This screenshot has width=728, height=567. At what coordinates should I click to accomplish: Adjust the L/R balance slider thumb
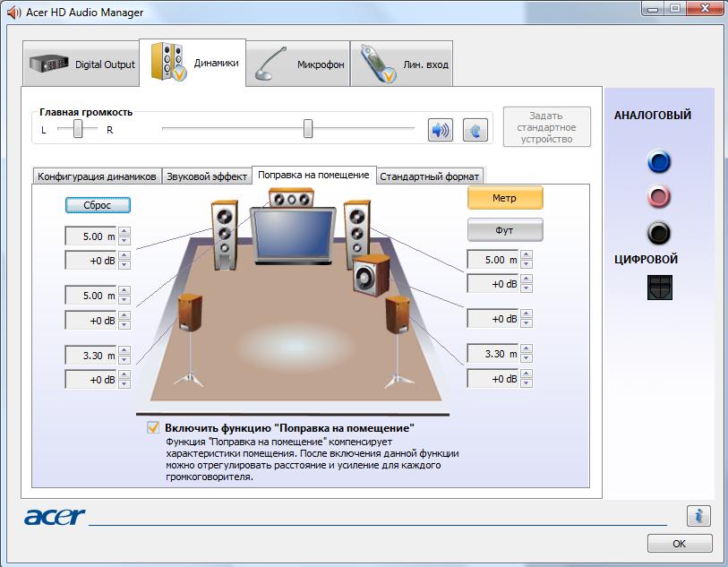pyautogui.click(x=78, y=129)
